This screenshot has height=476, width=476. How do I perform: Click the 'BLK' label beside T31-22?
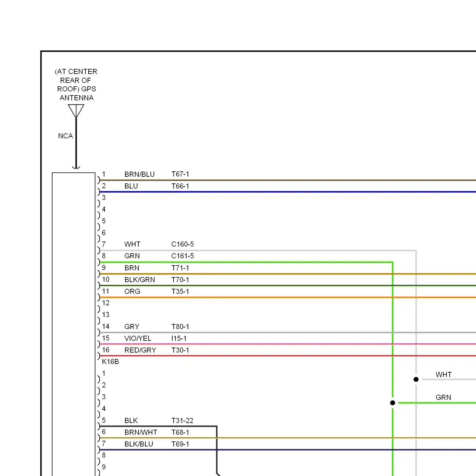131,421
